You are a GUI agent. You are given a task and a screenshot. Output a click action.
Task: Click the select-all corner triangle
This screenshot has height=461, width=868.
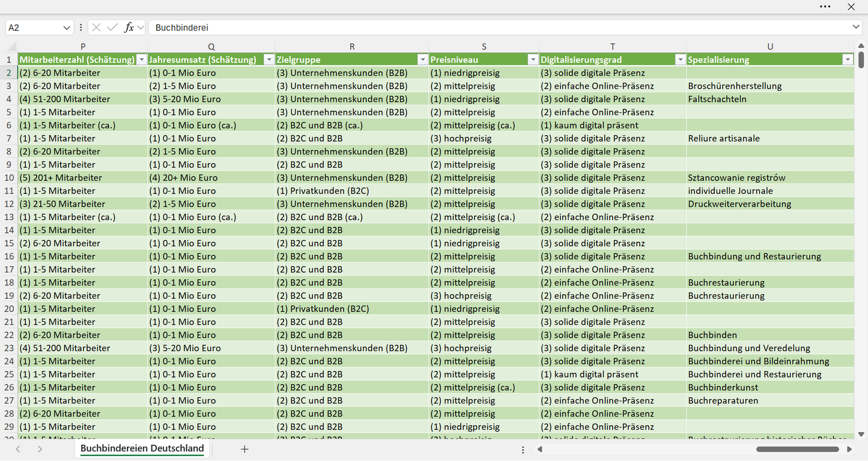click(11, 47)
